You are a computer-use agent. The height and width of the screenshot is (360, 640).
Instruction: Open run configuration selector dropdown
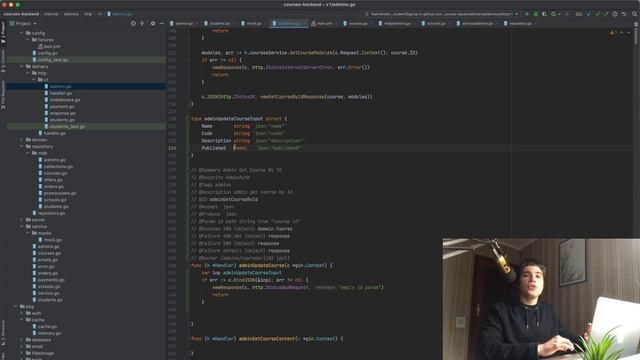[442, 14]
